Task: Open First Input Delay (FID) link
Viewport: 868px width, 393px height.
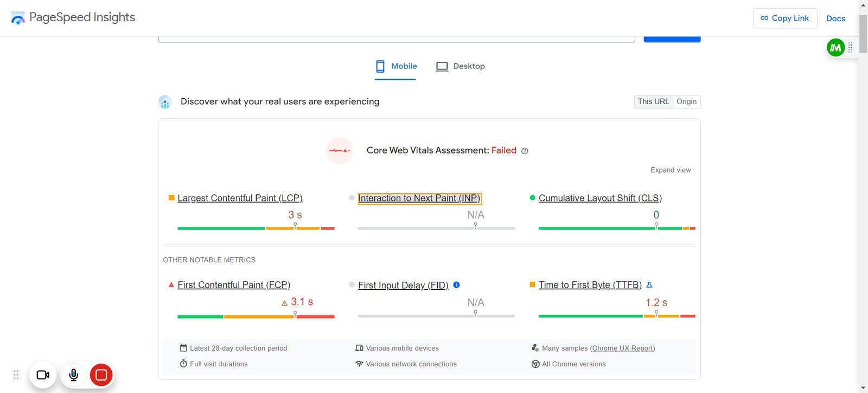Action: 403,286
